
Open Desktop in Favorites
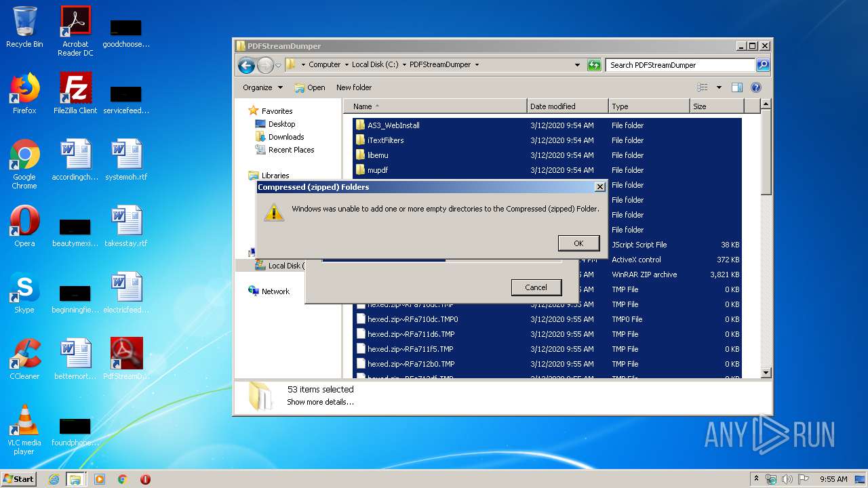281,124
